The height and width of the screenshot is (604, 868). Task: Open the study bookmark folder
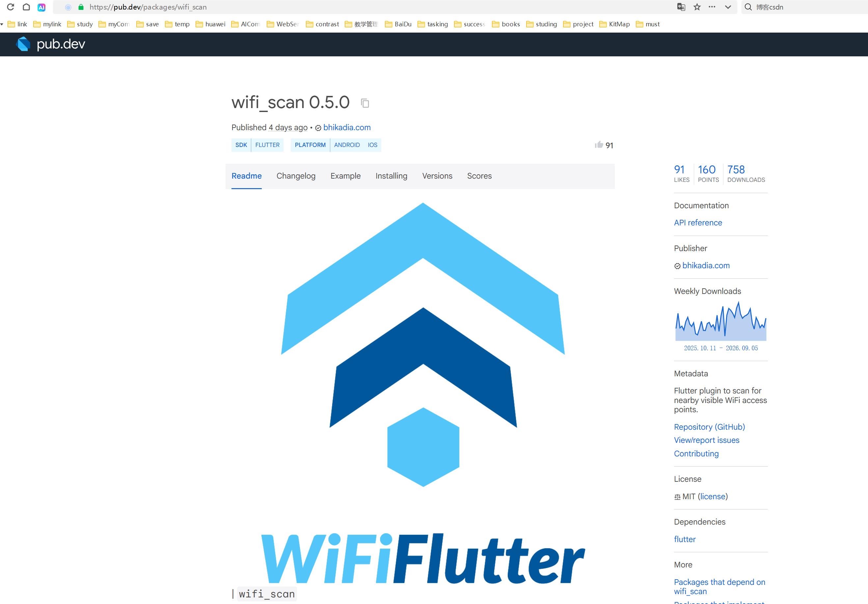click(x=80, y=24)
